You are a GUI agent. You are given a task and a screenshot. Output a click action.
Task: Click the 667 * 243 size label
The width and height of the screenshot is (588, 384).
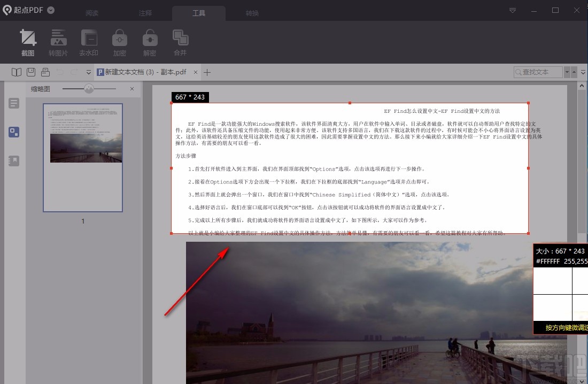point(190,97)
